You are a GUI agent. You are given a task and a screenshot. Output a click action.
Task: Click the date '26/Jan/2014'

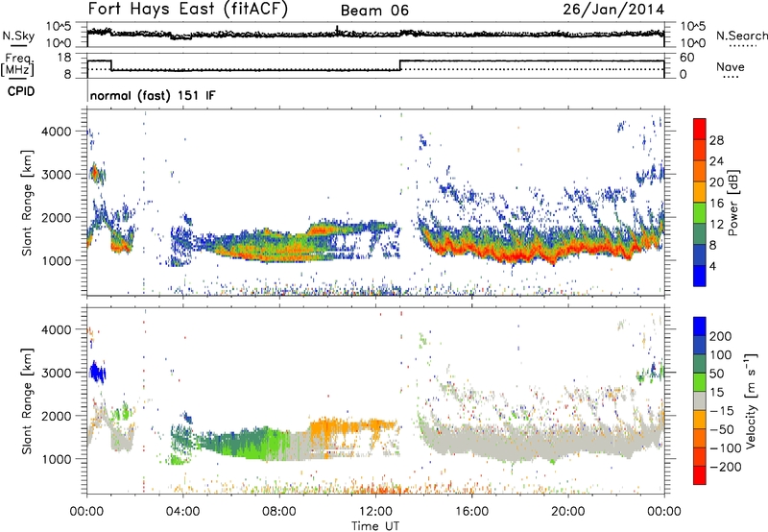tap(613, 10)
